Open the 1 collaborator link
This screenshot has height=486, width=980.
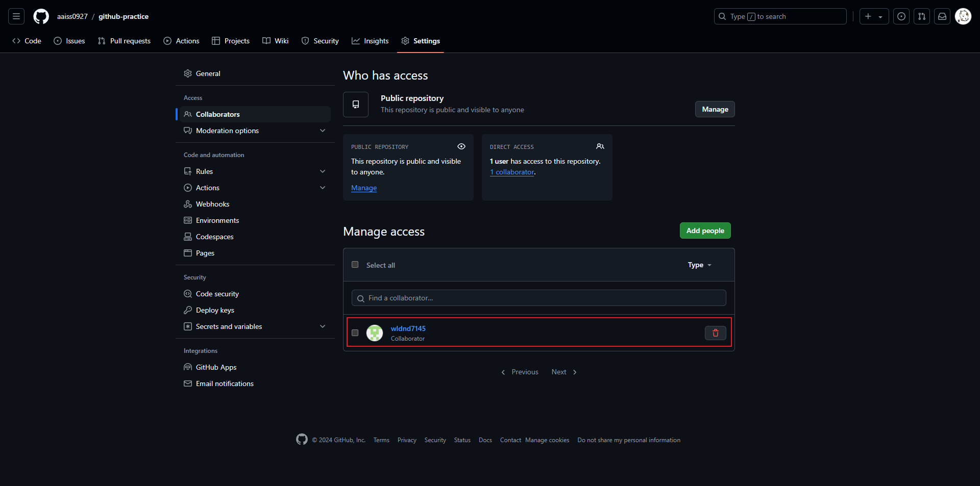(512, 172)
